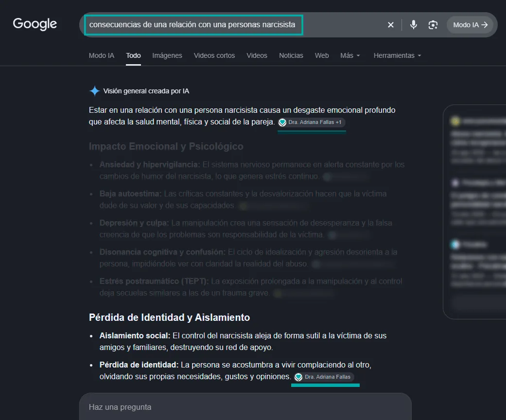
Task: Open the 'Dra. Adriana Fallas' source chip under Pérdida de identidad
Action: point(324,377)
